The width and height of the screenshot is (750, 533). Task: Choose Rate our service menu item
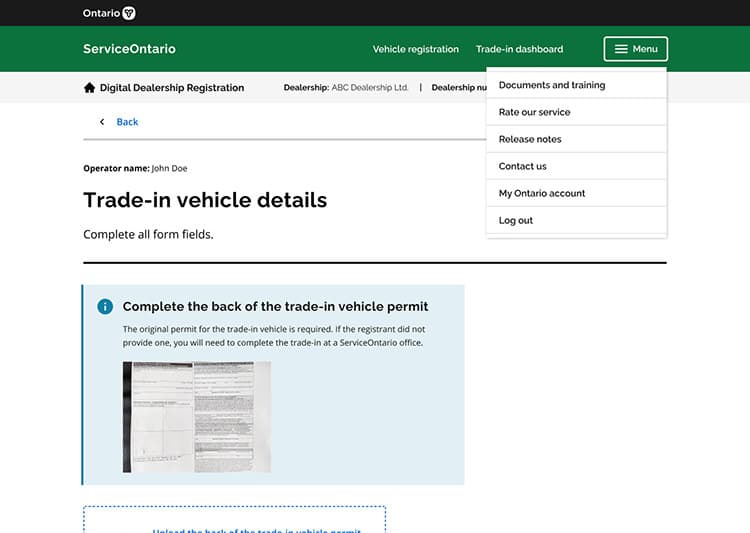pos(534,112)
